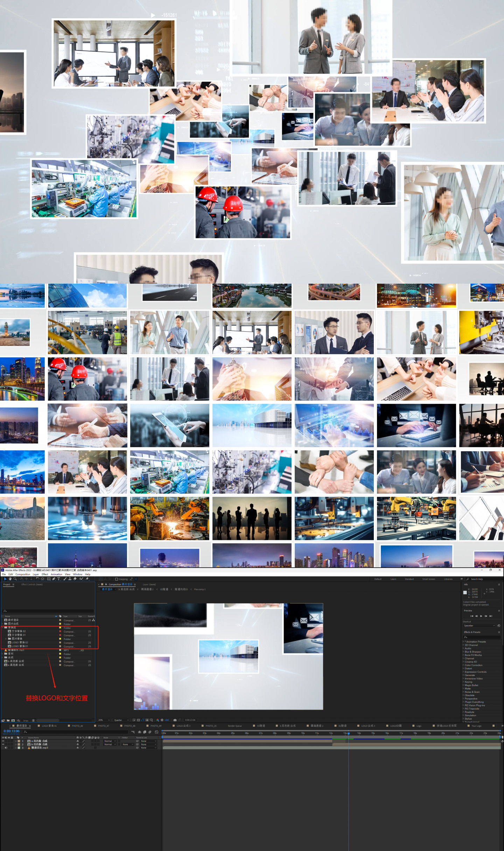The width and height of the screenshot is (504, 851).
Task: Select the Rotation tool
Action: pos(37,579)
